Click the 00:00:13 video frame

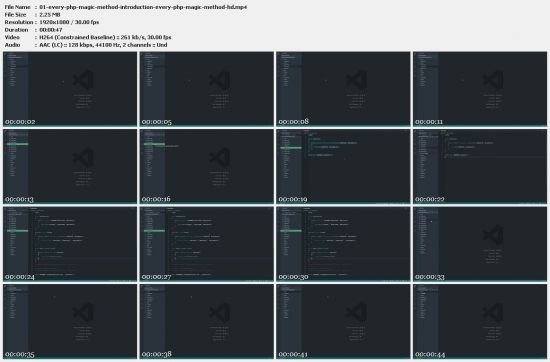coord(70,166)
